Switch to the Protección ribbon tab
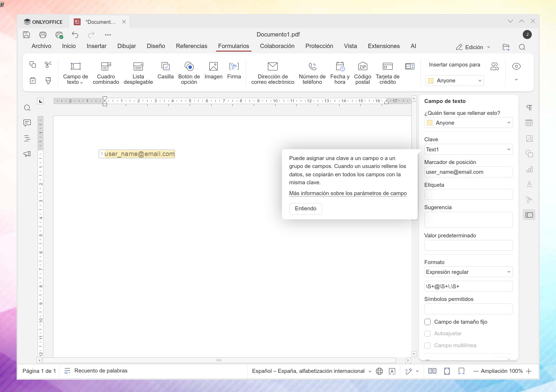 319,46
